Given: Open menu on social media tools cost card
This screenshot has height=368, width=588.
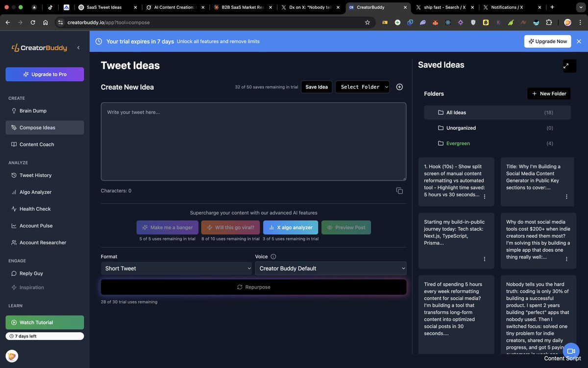Looking at the screenshot, I should click(566, 259).
